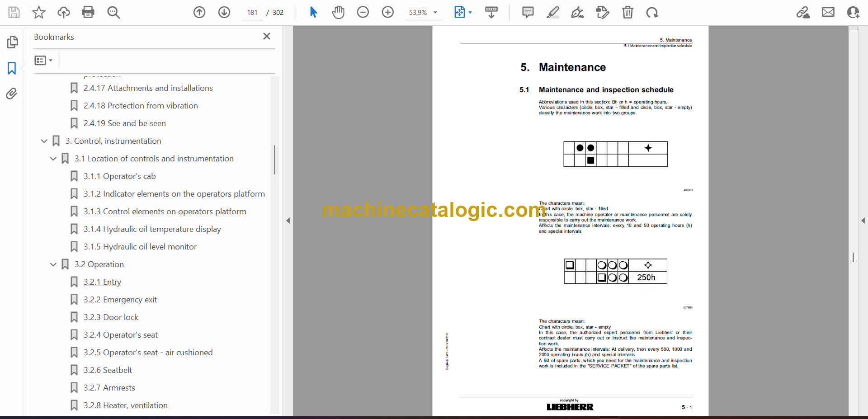This screenshot has width=868, height=419.
Task: Click the Save file icon
Action: [14, 12]
